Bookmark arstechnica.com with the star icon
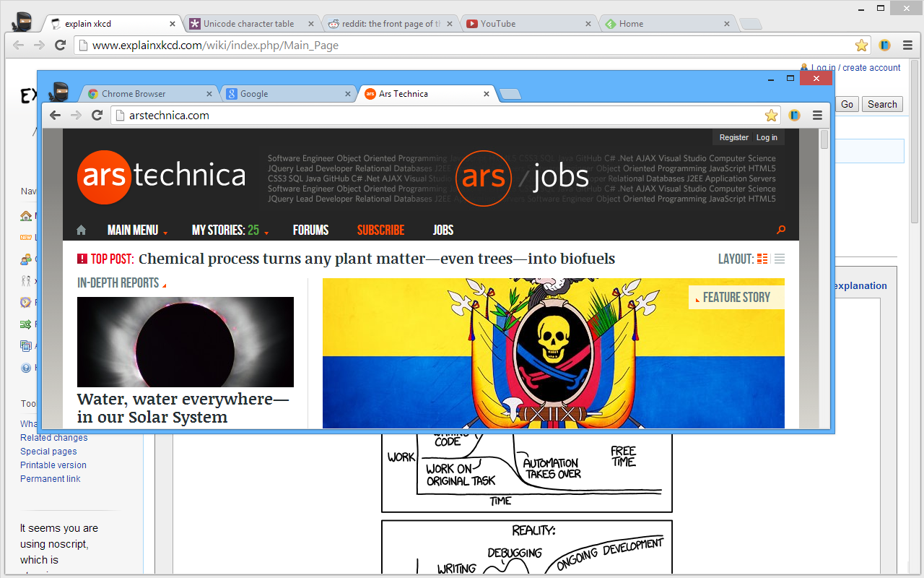The height and width of the screenshot is (578, 924). (x=771, y=116)
